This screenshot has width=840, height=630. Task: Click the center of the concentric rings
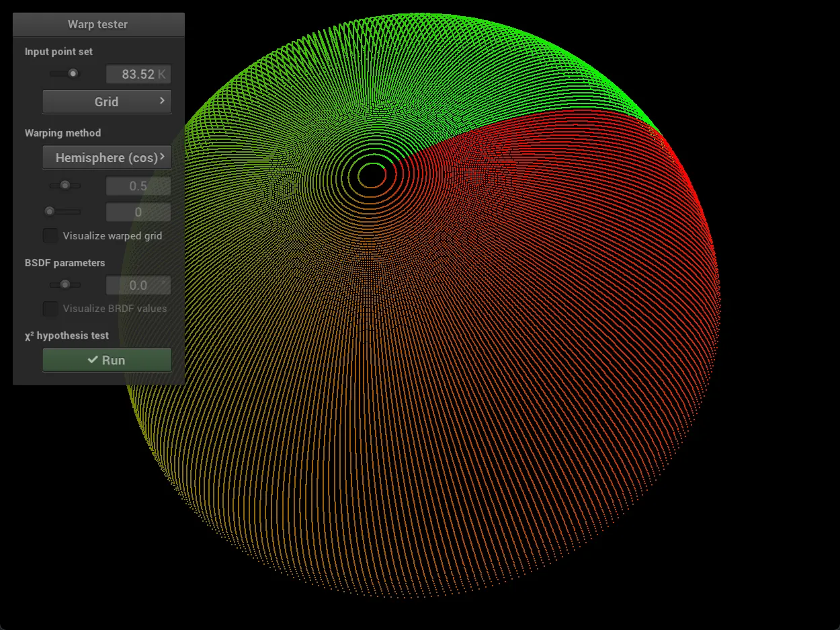click(372, 175)
